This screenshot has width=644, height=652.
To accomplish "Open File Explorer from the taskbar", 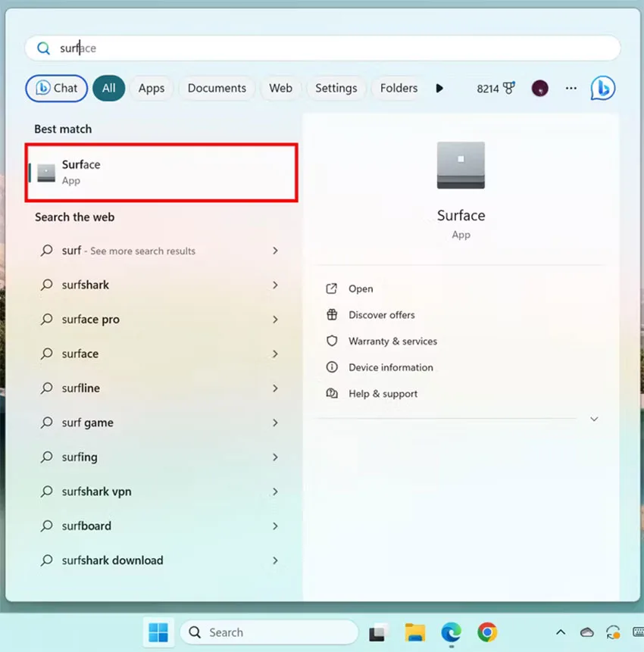I will coord(414,632).
